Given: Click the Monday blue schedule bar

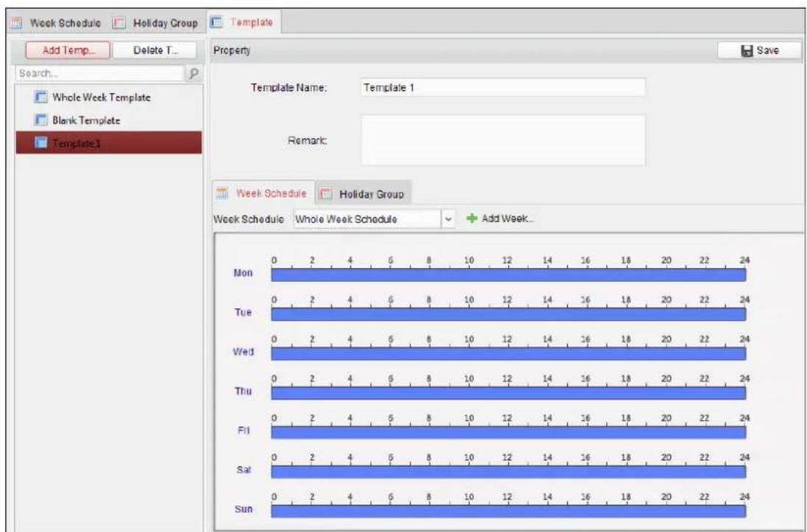Looking at the screenshot, I should [509, 274].
